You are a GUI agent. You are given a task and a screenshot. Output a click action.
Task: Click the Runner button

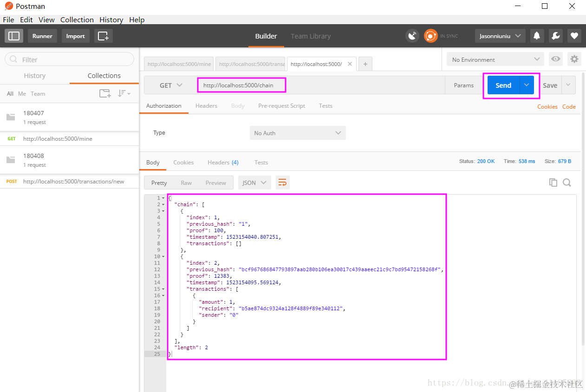pos(42,36)
